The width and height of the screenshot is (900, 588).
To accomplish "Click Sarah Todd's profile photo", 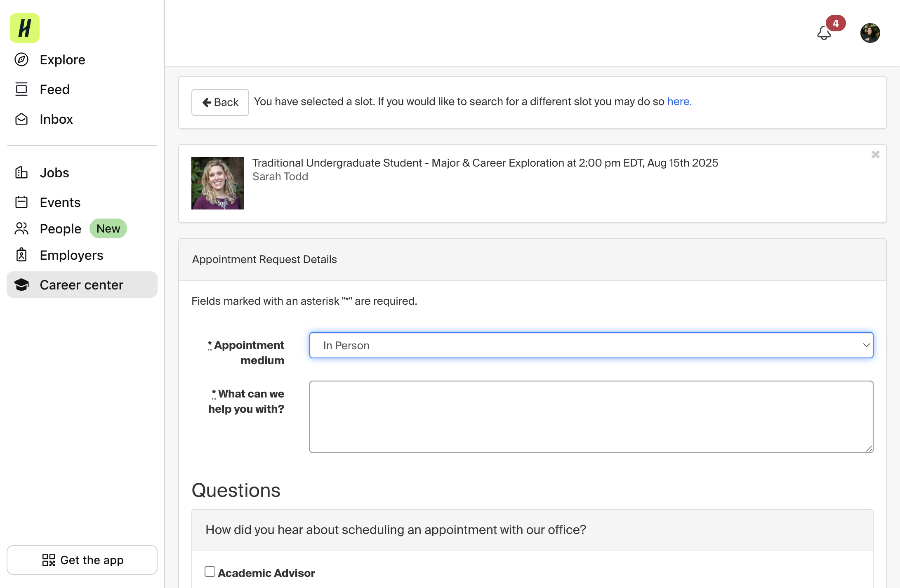I will pyautogui.click(x=218, y=183).
